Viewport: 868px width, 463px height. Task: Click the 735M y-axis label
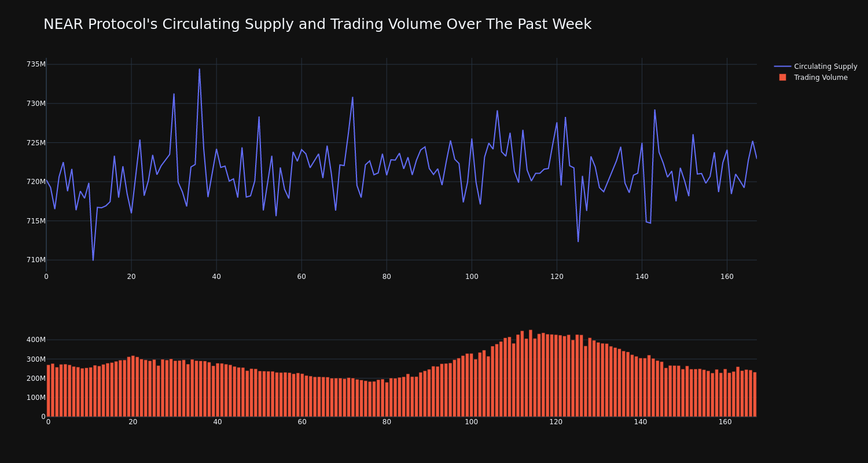(x=36, y=64)
